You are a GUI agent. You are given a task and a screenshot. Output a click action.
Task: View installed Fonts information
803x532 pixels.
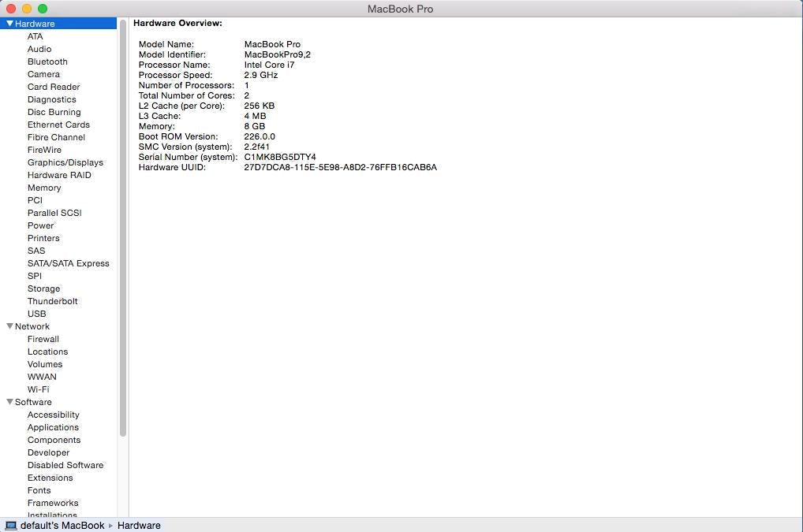point(39,490)
